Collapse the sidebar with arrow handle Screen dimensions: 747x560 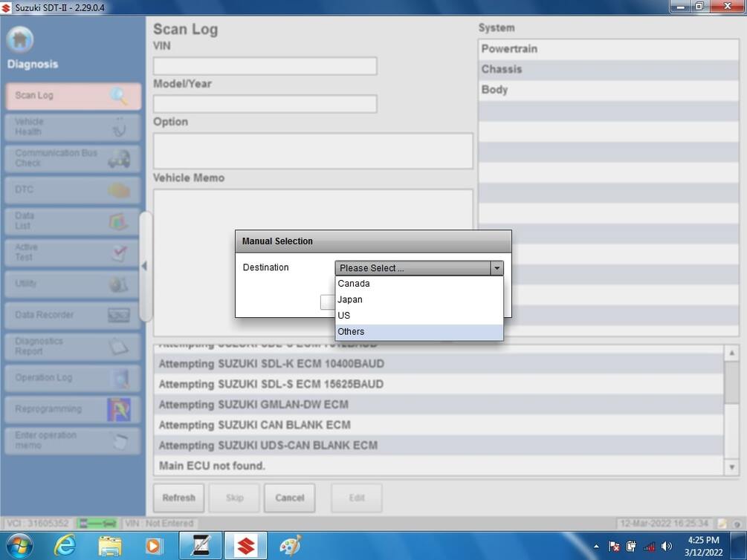coord(144,266)
